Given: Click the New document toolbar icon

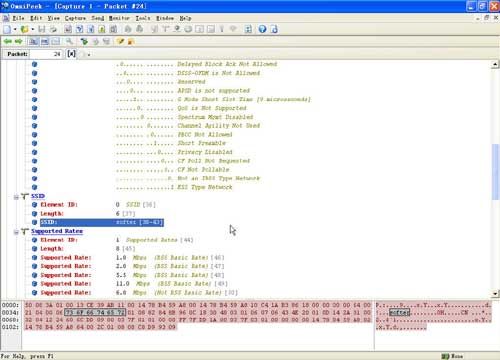Looking at the screenshot, I should [7, 29].
